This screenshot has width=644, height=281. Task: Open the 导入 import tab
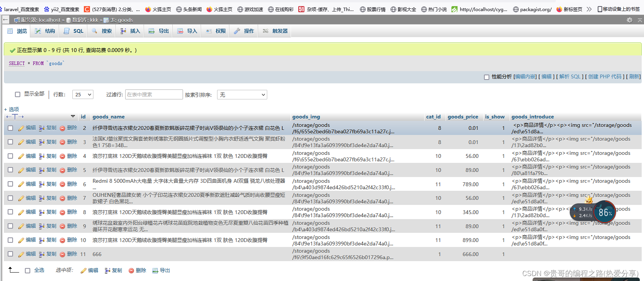[187, 31]
